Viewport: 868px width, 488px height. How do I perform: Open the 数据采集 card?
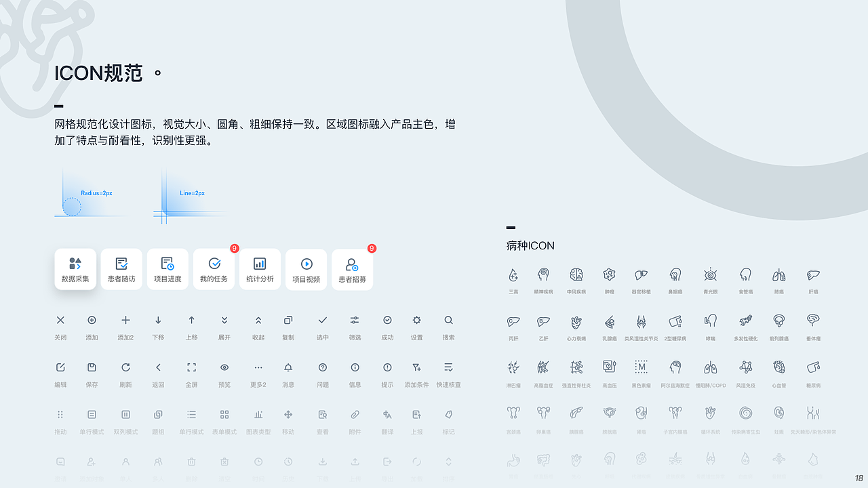click(x=75, y=269)
